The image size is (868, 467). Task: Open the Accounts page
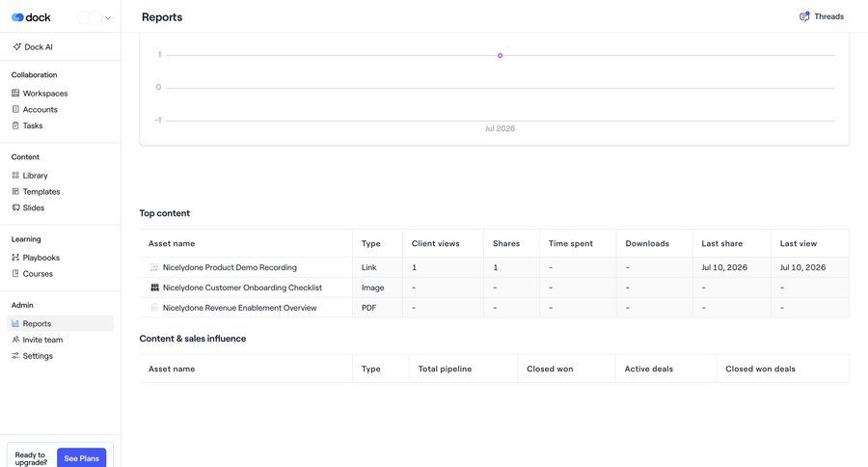coord(40,109)
